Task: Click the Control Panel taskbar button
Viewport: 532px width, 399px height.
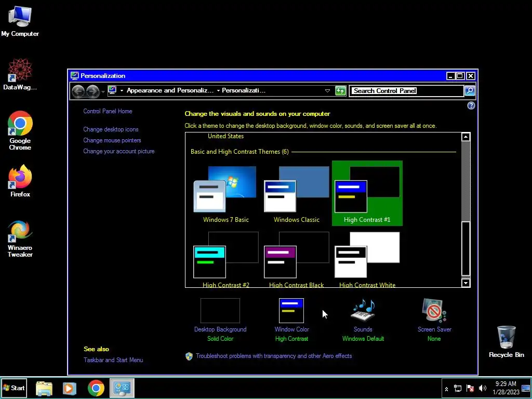Action: (122, 388)
